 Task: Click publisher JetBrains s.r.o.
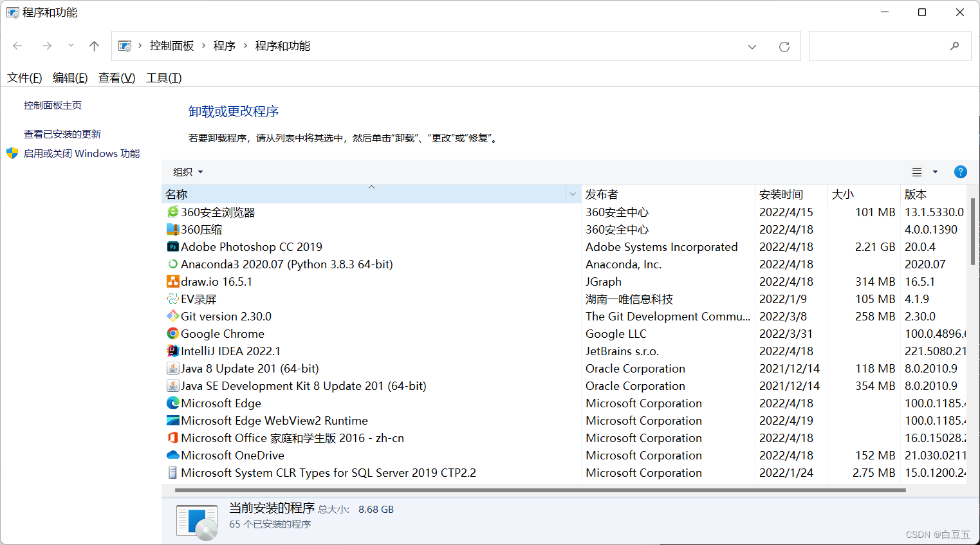tap(622, 351)
